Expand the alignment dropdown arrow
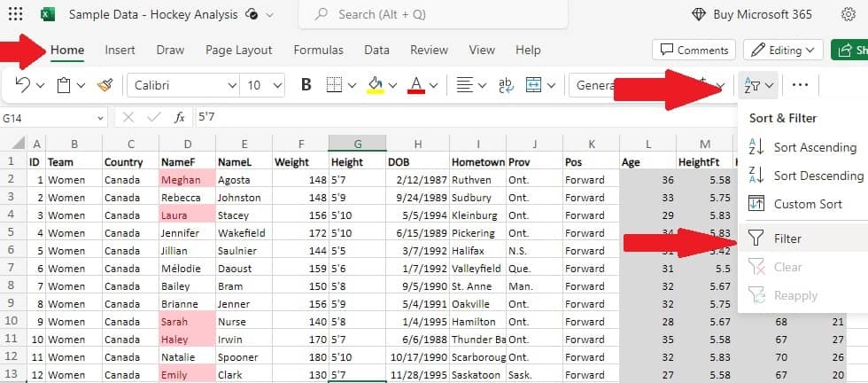 (482, 85)
